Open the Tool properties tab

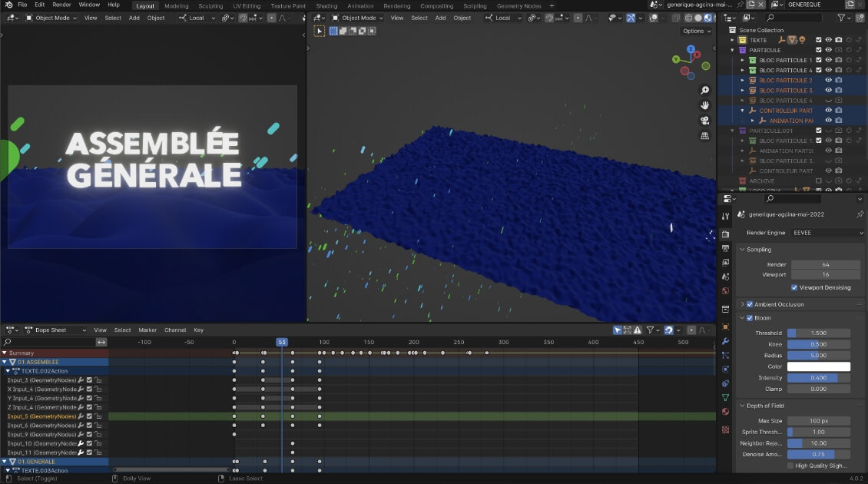point(725,216)
